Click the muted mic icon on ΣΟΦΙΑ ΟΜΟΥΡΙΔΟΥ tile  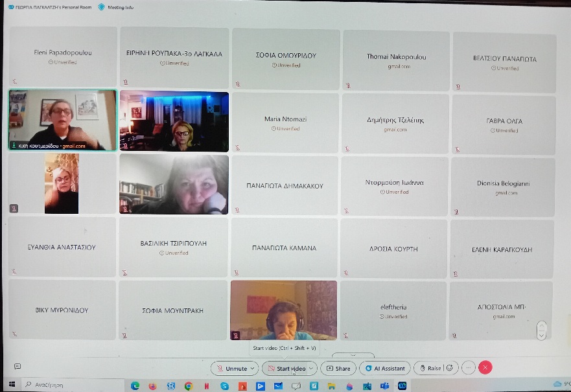click(x=238, y=84)
